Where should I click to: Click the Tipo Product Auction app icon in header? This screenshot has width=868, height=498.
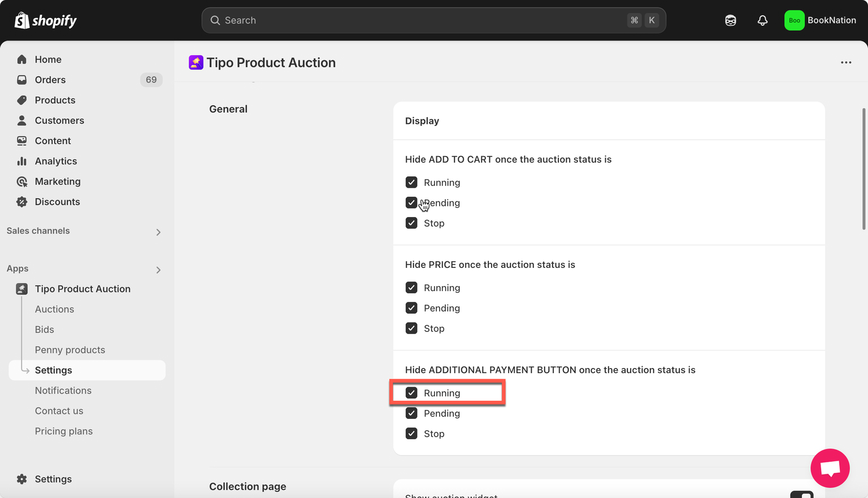pos(196,63)
